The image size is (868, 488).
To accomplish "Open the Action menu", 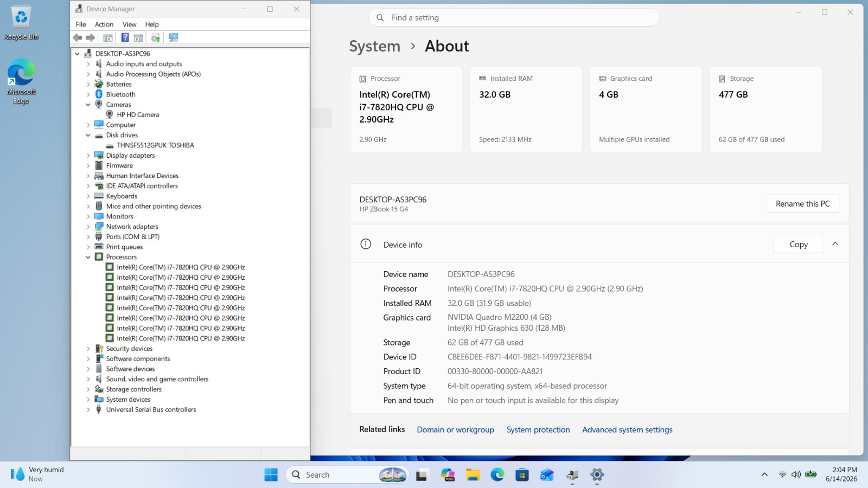I will click(104, 24).
